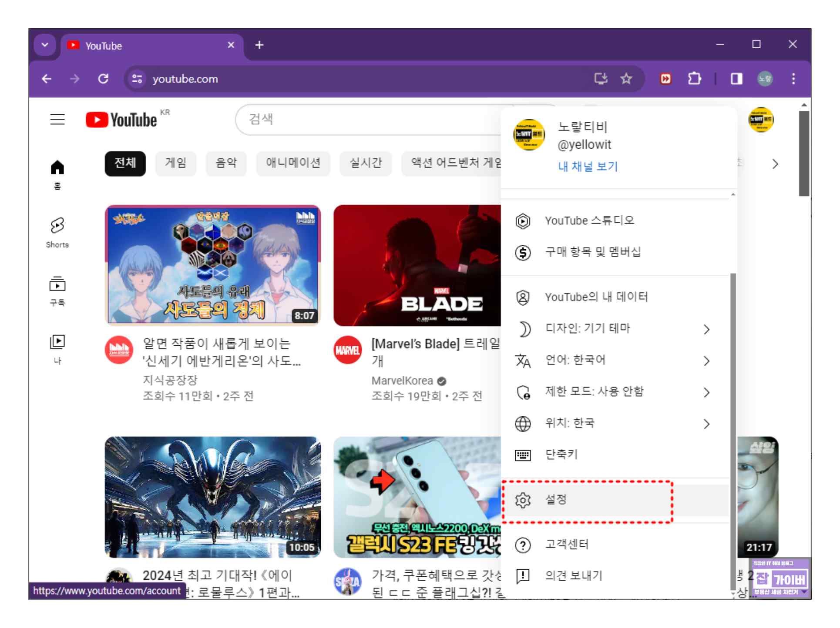This screenshot has height=628, width=840.
Task: Bookmark this page with the star icon
Action: point(626,79)
